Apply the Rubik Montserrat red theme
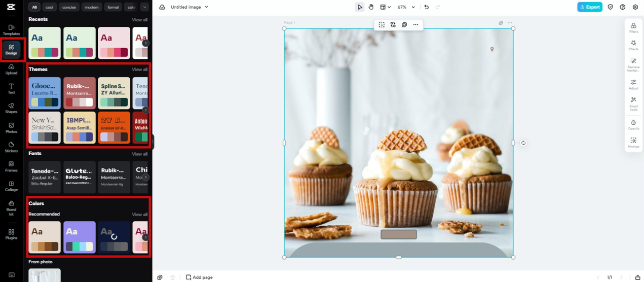Viewport: 644px width, 282px height. (80, 93)
